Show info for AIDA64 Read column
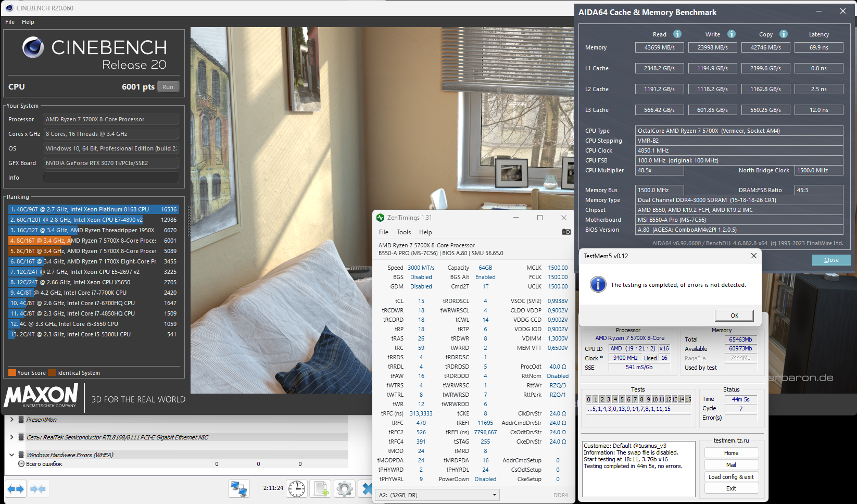Screen dimensions: 857x504 click(677, 34)
